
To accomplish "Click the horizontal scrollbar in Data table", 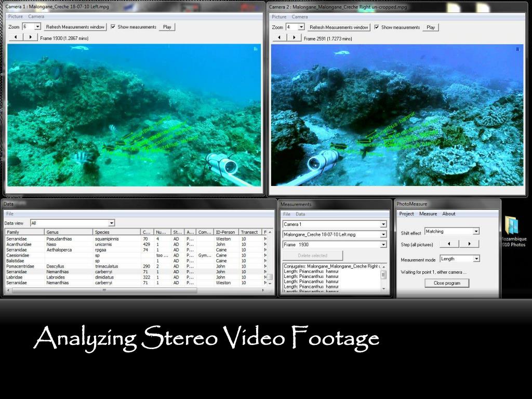I will click(x=104, y=290).
